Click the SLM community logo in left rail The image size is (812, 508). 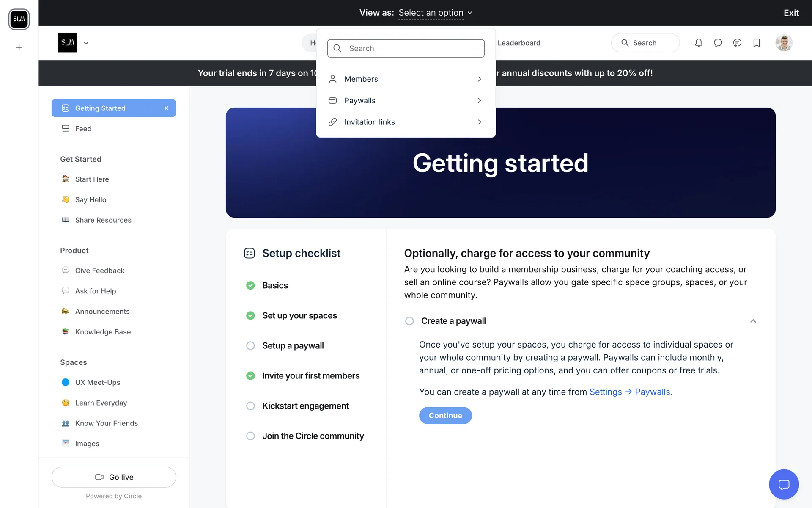[19, 19]
